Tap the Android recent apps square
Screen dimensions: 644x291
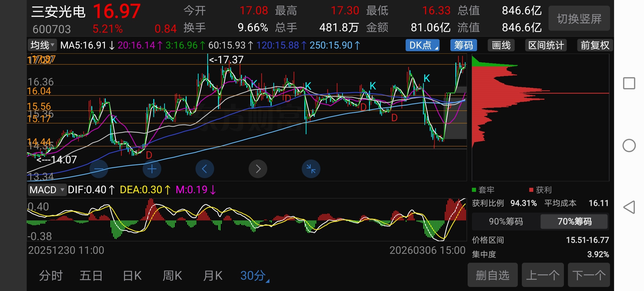629,83
